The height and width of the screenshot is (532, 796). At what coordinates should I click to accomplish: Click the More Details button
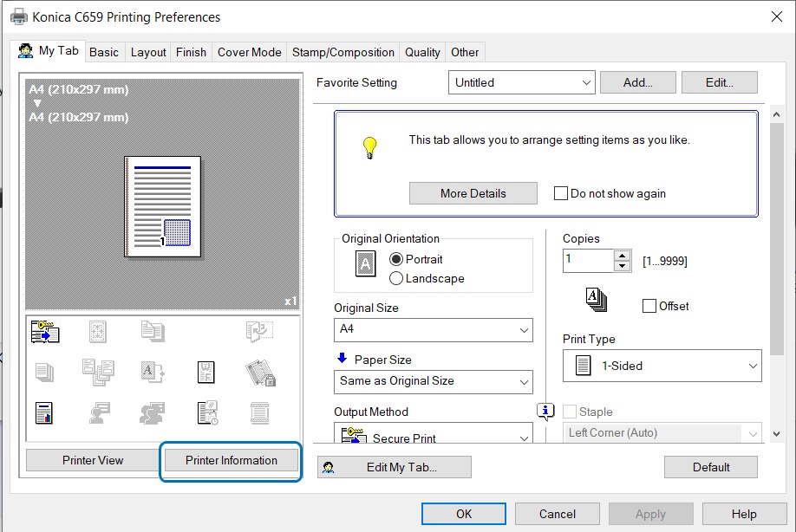point(473,193)
